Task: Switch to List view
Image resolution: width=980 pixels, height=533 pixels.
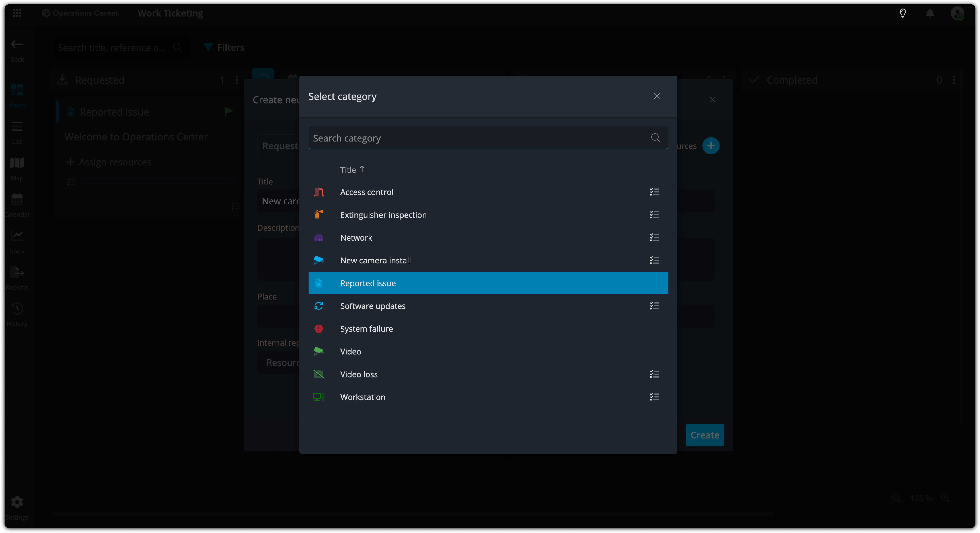Action: pos(17,132)
